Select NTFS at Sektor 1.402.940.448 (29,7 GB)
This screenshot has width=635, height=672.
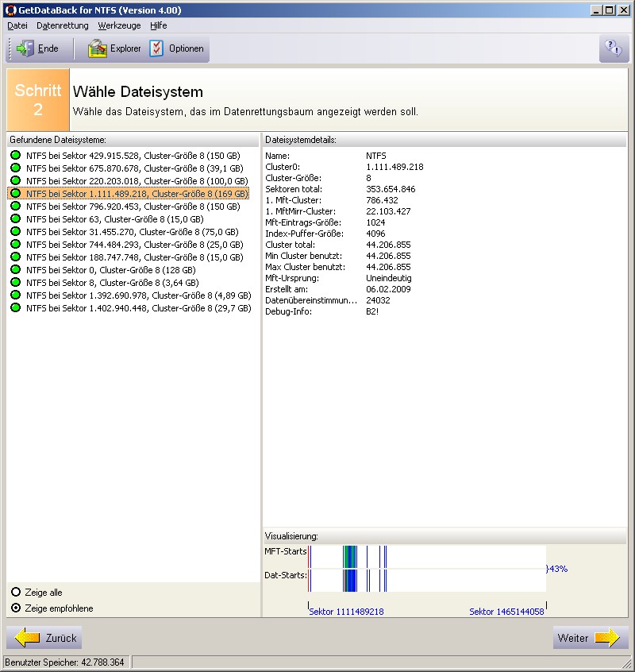[x=138, y=308]
